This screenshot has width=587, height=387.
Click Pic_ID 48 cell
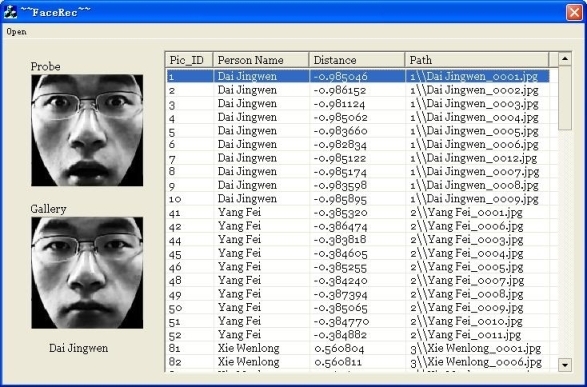click(175, 280)
